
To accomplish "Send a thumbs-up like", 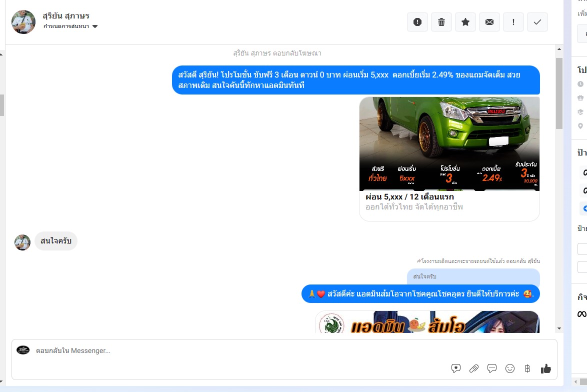I will (x=546, y=369).
